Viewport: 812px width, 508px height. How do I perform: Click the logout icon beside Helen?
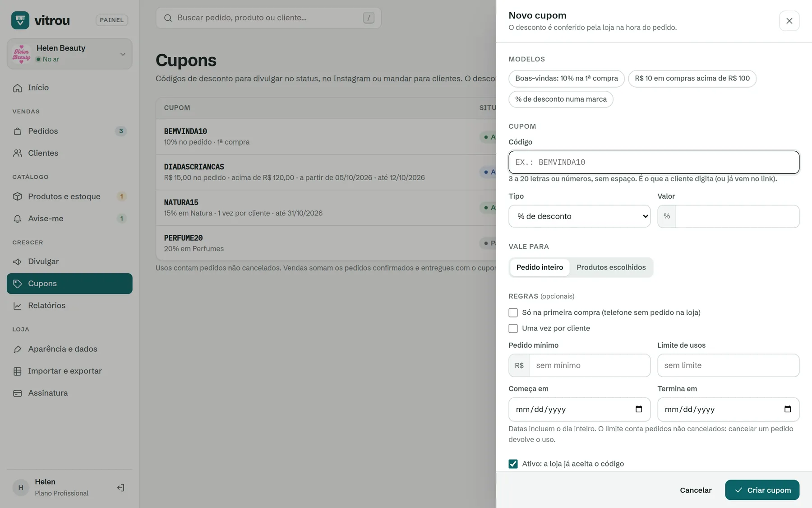coord(120,488)
